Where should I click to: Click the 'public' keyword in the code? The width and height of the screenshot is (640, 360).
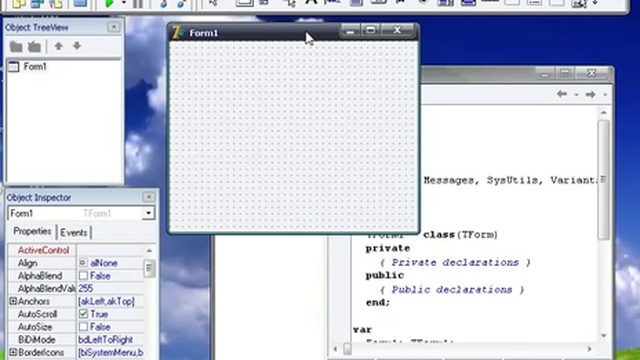pos(384,276)
